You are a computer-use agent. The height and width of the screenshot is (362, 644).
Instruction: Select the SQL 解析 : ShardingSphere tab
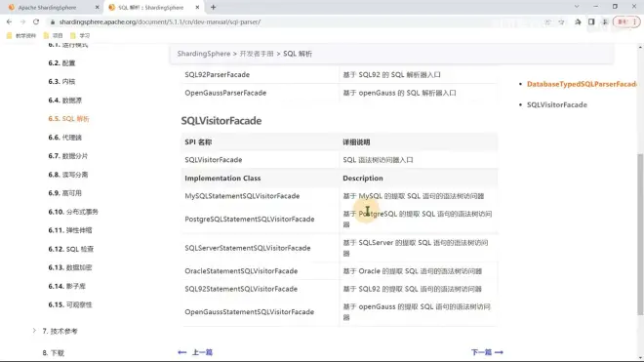(154, 8)
